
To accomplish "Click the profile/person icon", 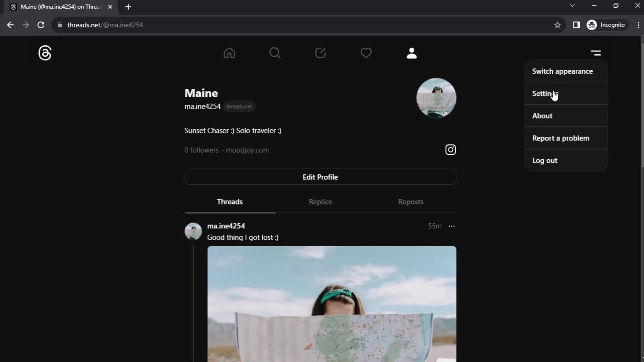I will [x=411, y=52].
